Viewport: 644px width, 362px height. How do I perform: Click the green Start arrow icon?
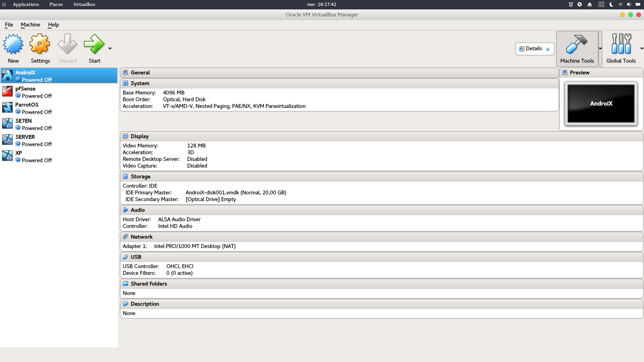[94, 44]
